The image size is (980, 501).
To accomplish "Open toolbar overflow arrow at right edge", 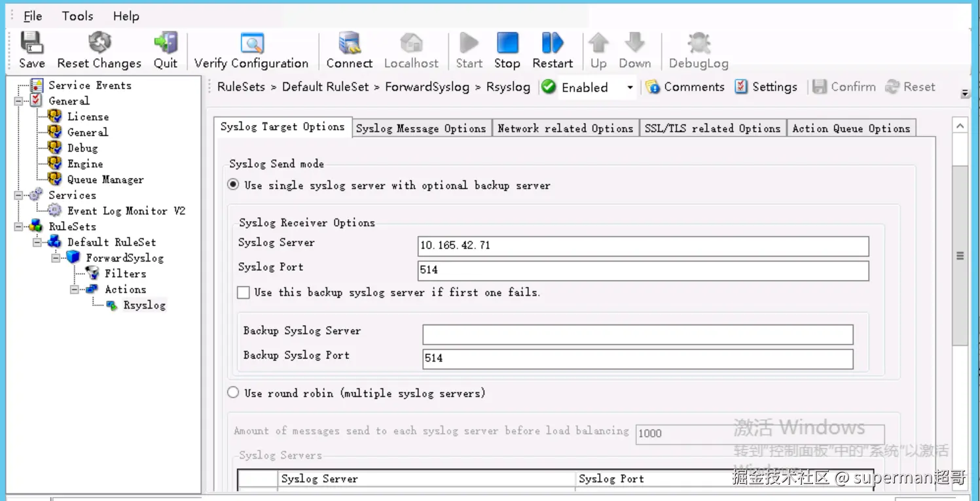I will [965, 94].
